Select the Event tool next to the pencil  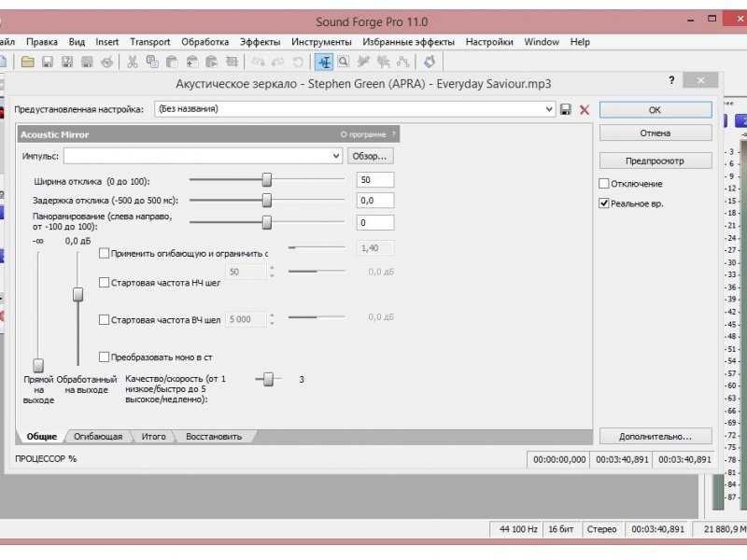(383, 62)
